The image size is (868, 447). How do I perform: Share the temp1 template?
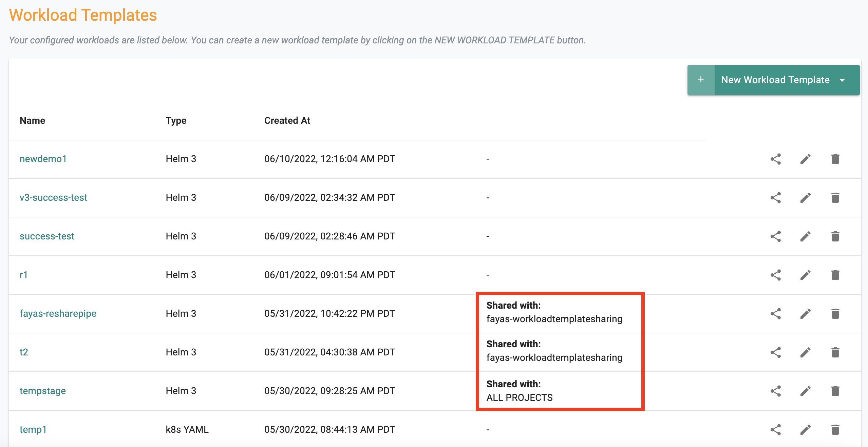[x=776, y=430]
